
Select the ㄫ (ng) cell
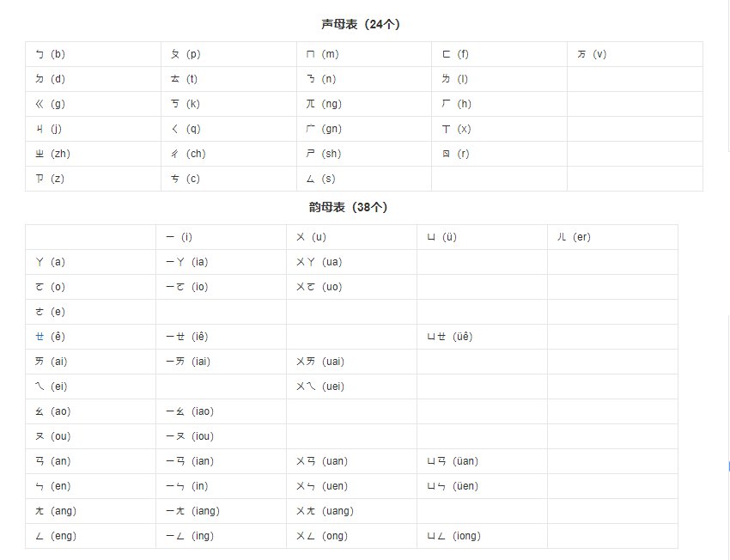(x=364, y=104)
